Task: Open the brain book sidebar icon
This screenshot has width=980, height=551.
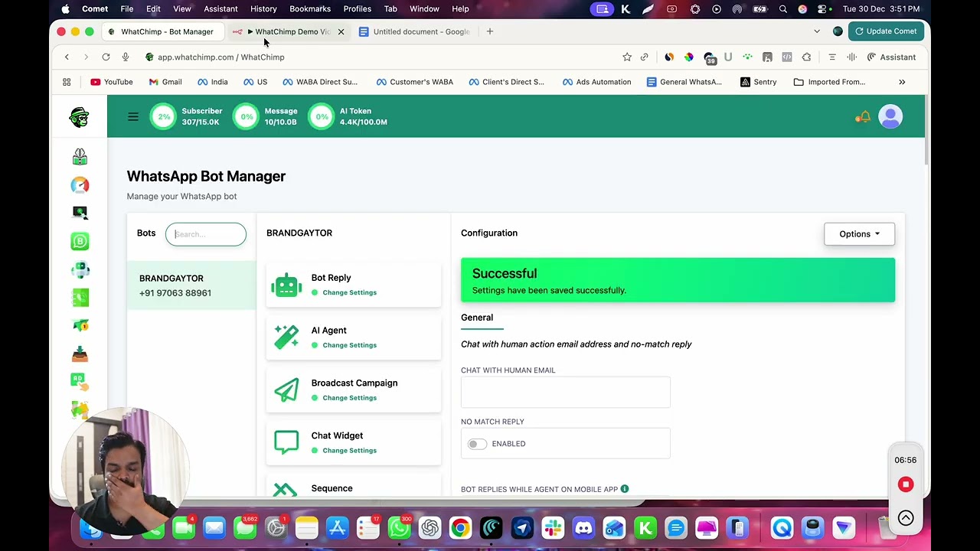Action: tap(80, 156)
